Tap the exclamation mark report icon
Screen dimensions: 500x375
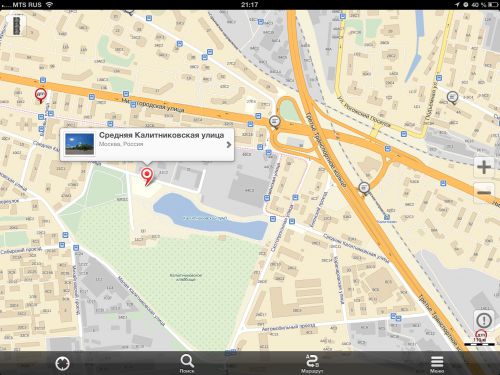(x=484, y=320)
